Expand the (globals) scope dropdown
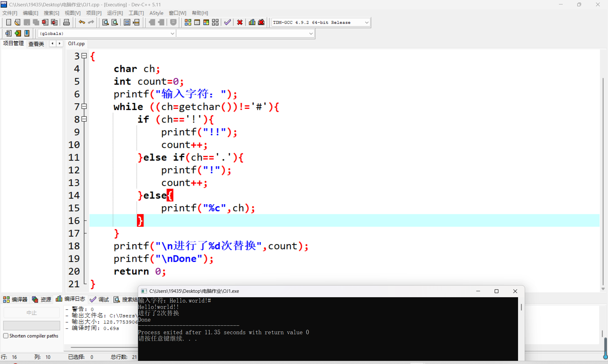Image resolution: width=608 pixels, height=364 pixels. (173, 34)
